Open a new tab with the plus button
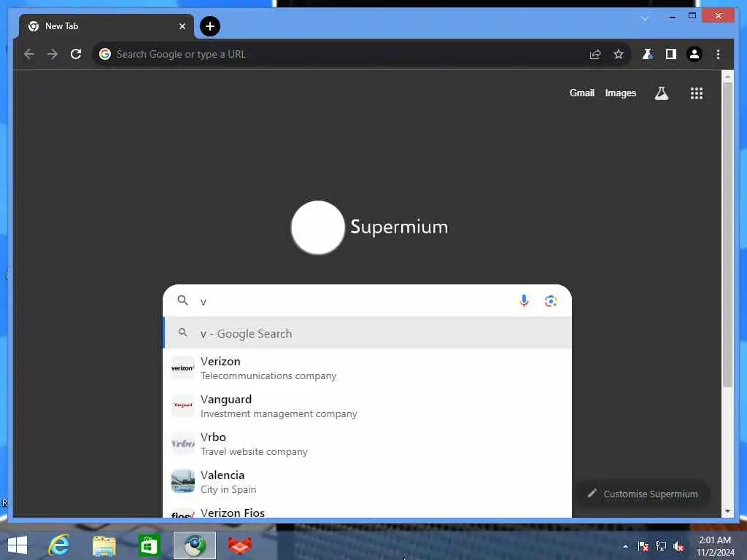 210,26
